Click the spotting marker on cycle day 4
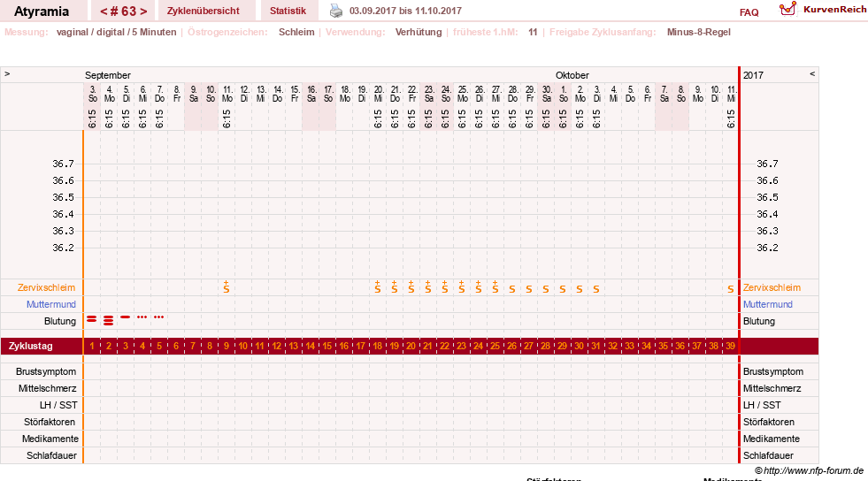 [x=142, y=317]
